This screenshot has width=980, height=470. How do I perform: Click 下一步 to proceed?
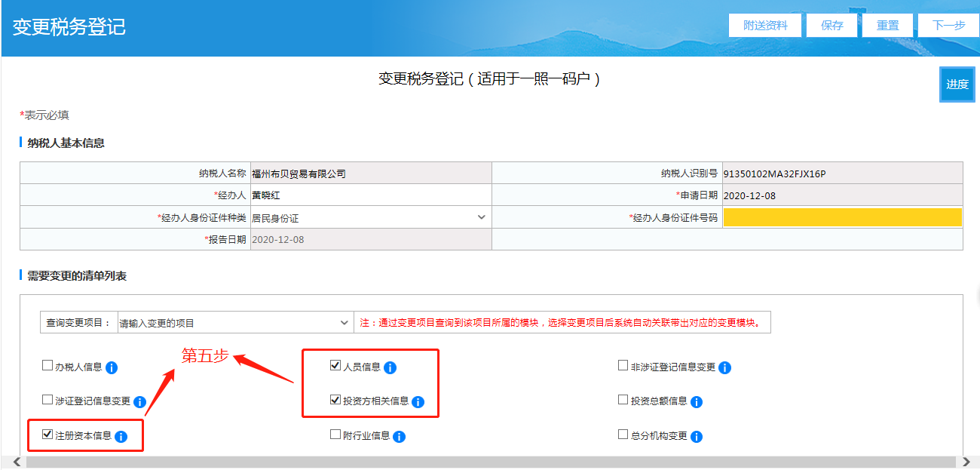(948, 25)
